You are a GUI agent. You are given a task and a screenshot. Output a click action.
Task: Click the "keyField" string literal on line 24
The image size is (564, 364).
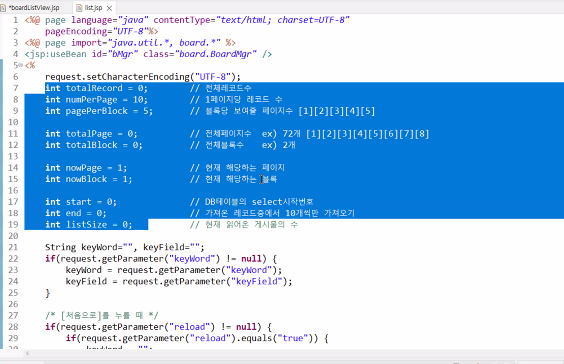(x=256, y=281)
